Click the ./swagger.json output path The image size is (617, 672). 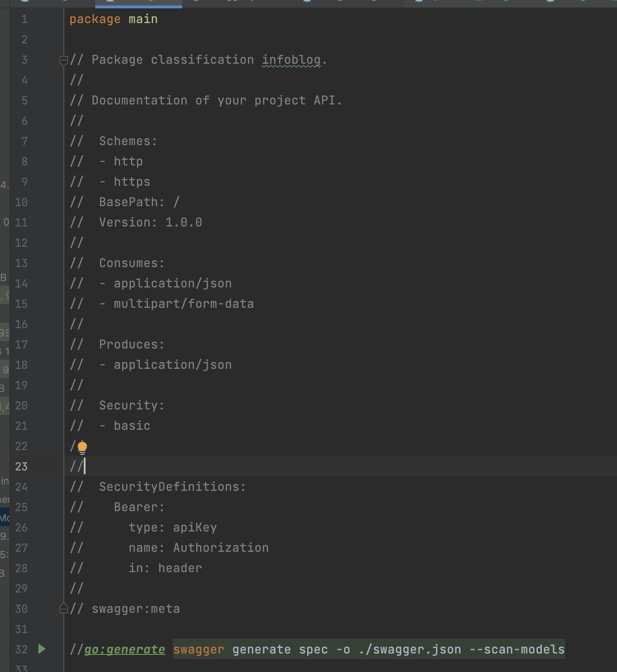[410, 649]
